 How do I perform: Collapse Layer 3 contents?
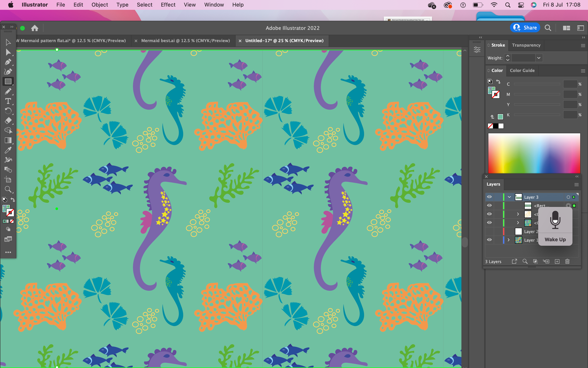point(509,197)
